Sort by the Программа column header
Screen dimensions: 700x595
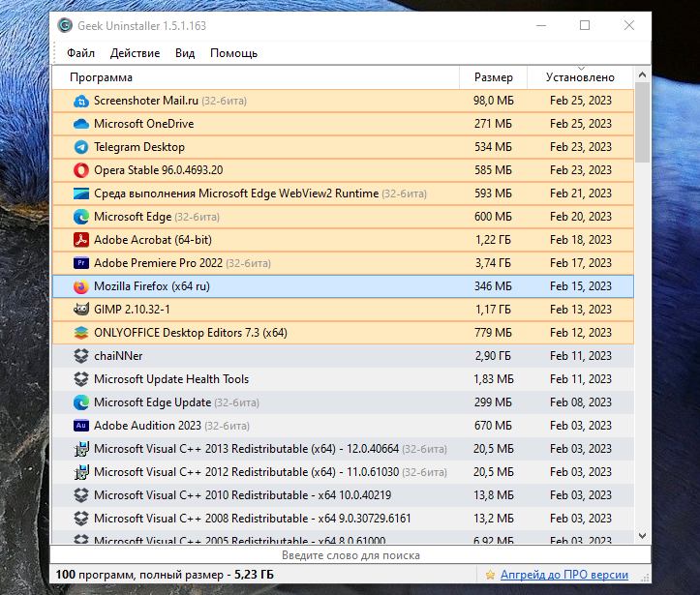click(256, 77)
